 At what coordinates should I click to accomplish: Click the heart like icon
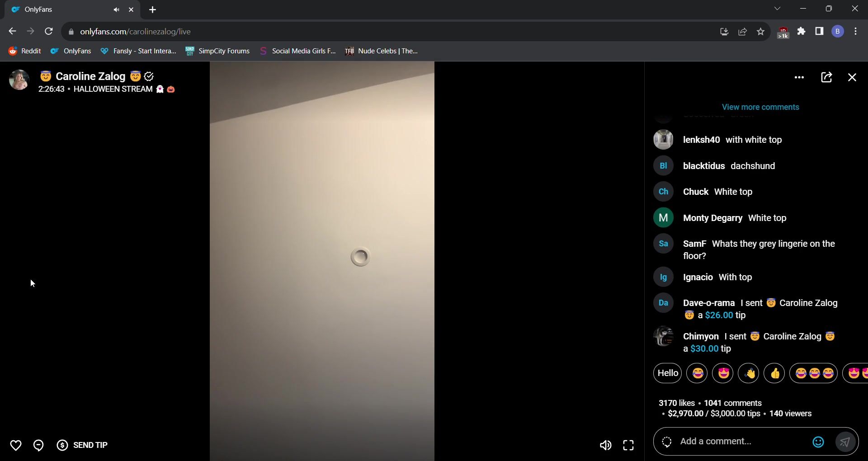pos(16,445)
